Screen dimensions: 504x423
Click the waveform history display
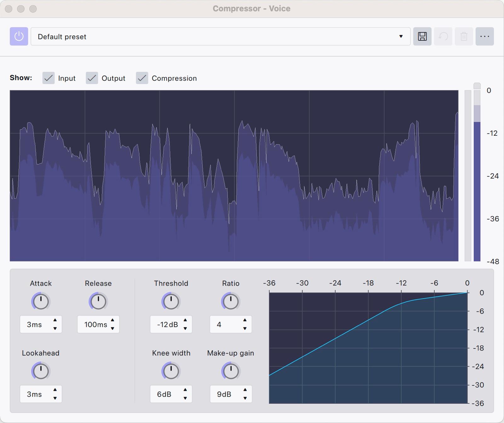(234, 176)
